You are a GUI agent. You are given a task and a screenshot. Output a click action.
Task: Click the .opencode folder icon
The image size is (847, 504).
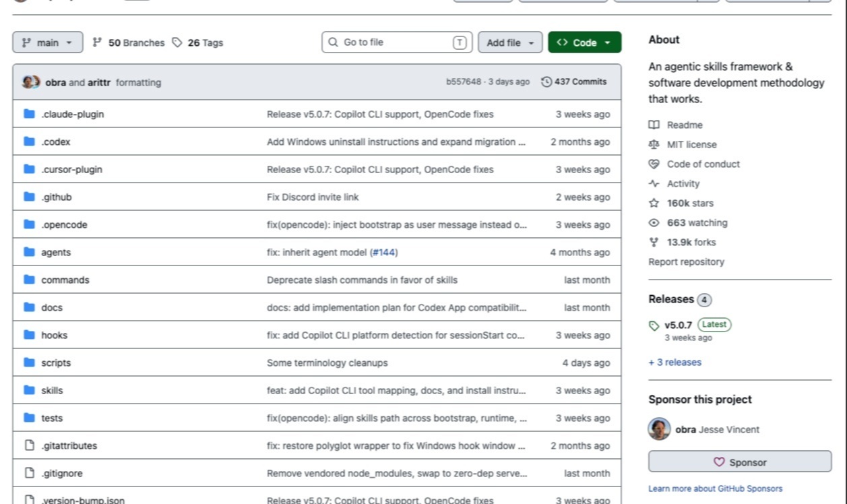[29, 224]
